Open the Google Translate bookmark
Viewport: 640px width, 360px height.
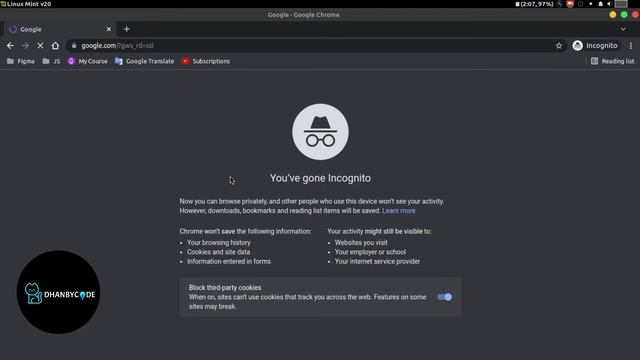[x=144, y=61]
